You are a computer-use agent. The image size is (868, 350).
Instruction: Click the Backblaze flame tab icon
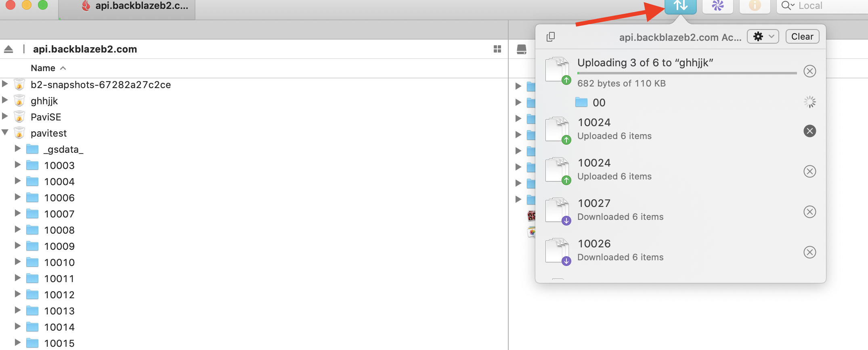pos(85,6)
